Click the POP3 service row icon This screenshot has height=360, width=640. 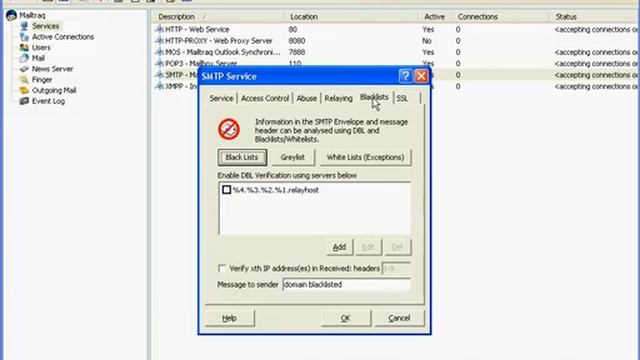click(160, 64)
